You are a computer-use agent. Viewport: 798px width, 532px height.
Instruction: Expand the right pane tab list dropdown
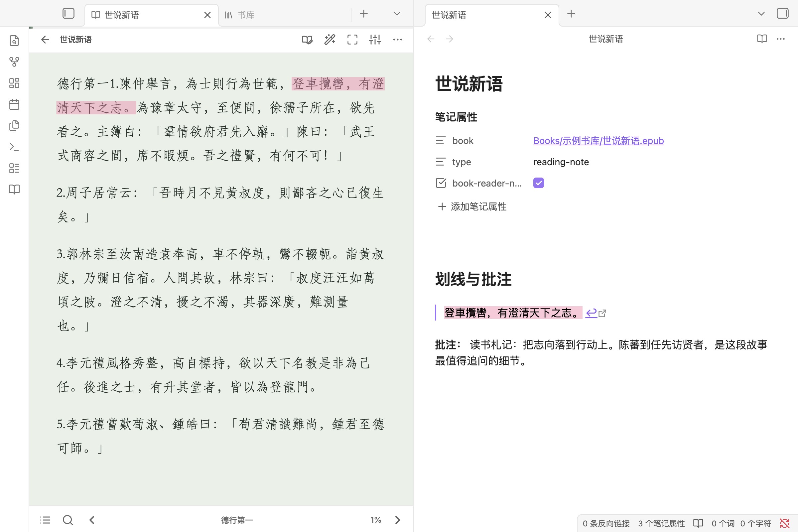point(761,14)
